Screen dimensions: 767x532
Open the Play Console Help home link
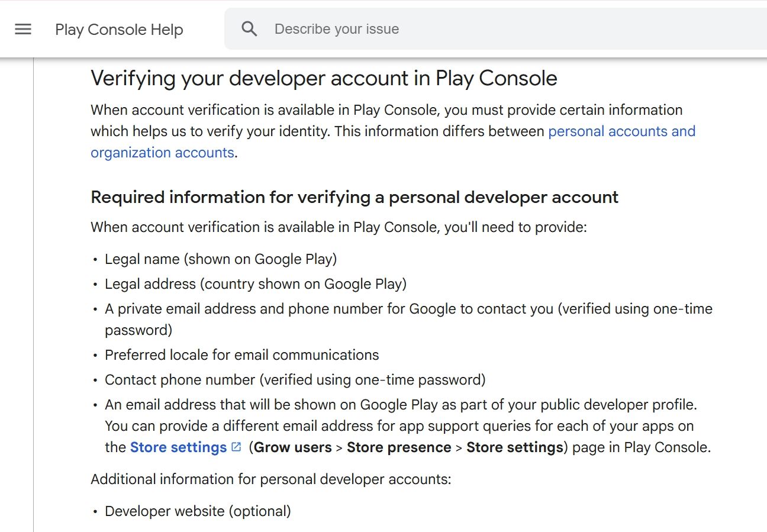click(x=119, y=30)
